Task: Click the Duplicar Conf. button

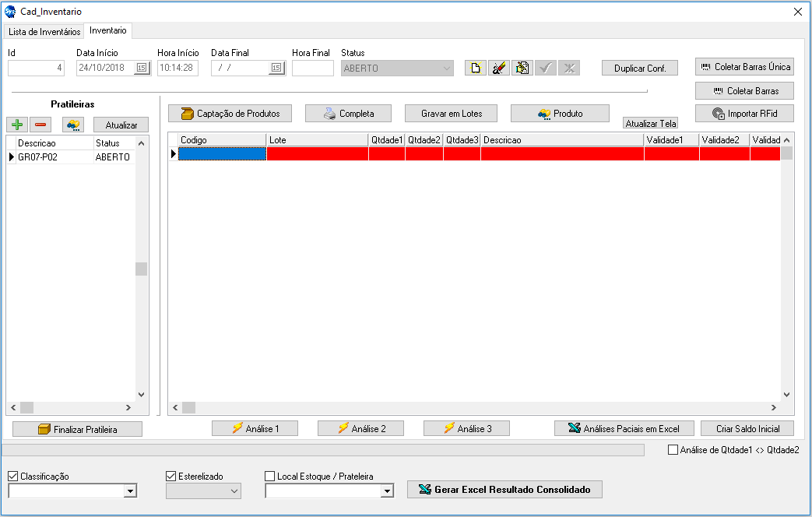Action: click(639, 68)
